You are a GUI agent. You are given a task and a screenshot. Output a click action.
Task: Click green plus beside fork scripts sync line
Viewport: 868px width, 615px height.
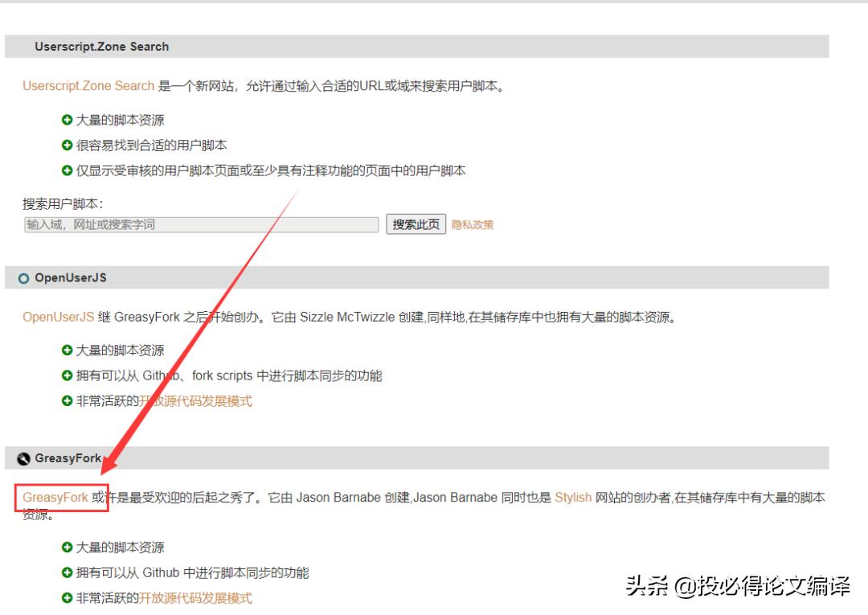pos(67,375)
